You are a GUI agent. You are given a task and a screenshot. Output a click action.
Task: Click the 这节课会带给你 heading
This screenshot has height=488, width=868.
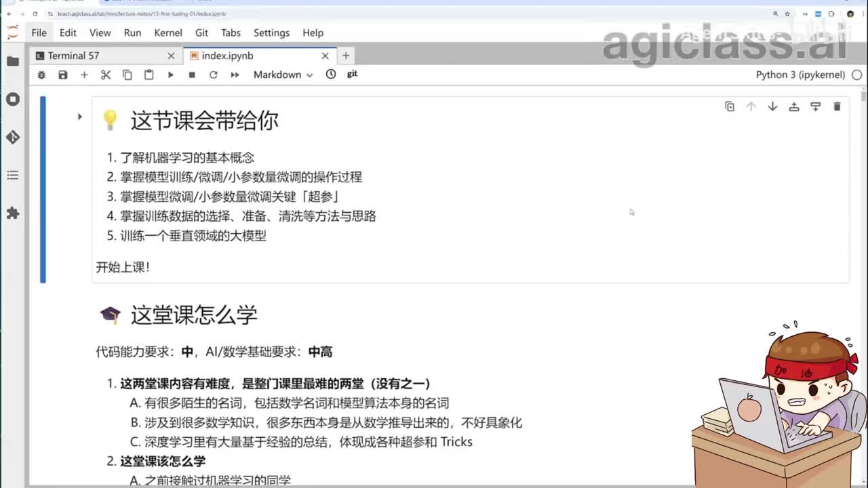[204, 121]
